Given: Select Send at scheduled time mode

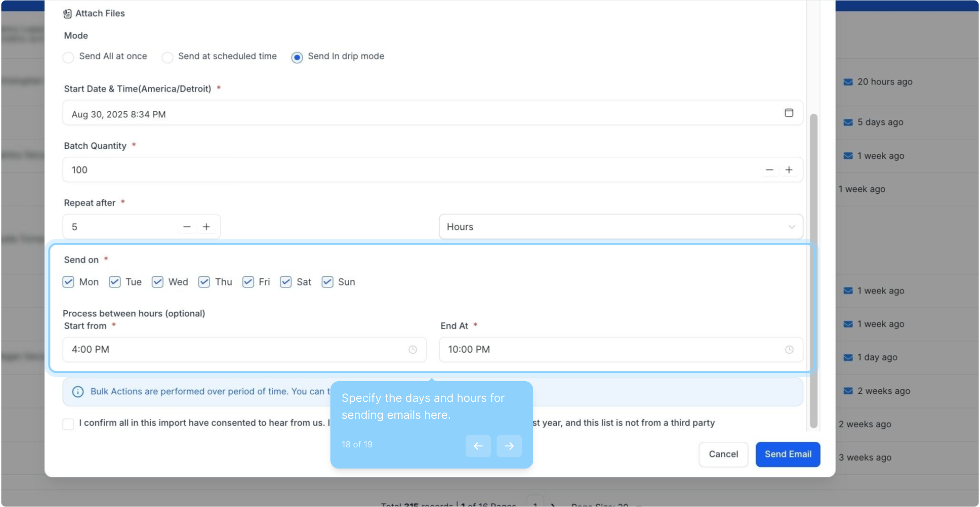Looking at the screenshot, I should pos(168,57).
